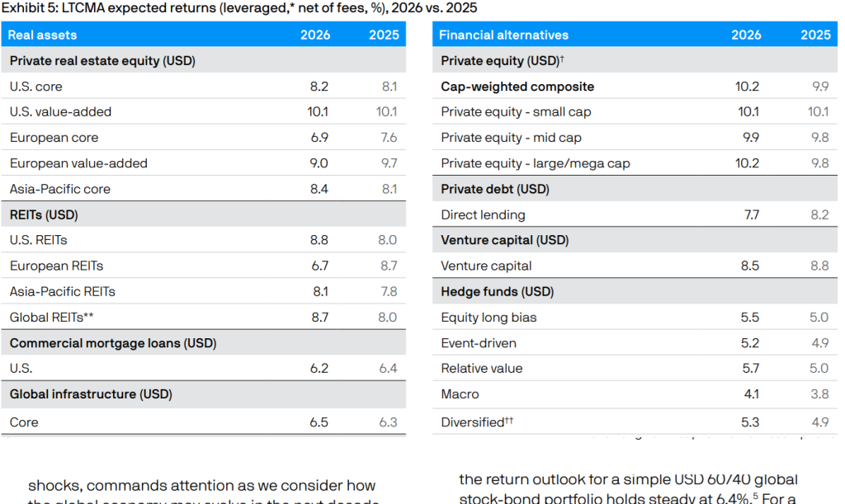Click the REITs (USD) section heading

tap(45, 214)
